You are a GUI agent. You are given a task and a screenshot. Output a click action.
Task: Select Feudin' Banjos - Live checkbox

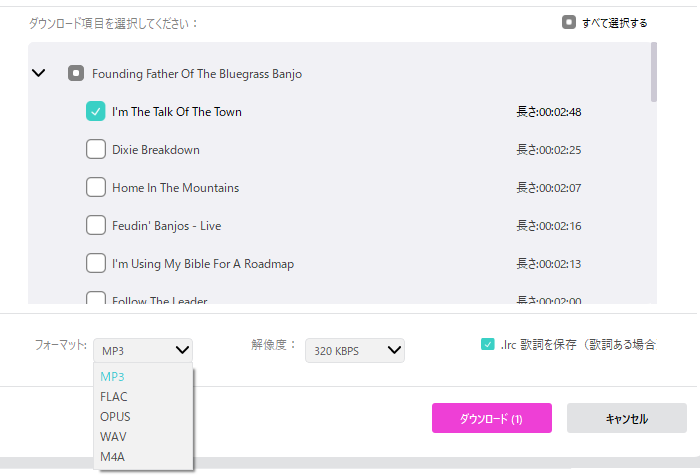pyautogui.click(x=96, y=226)
